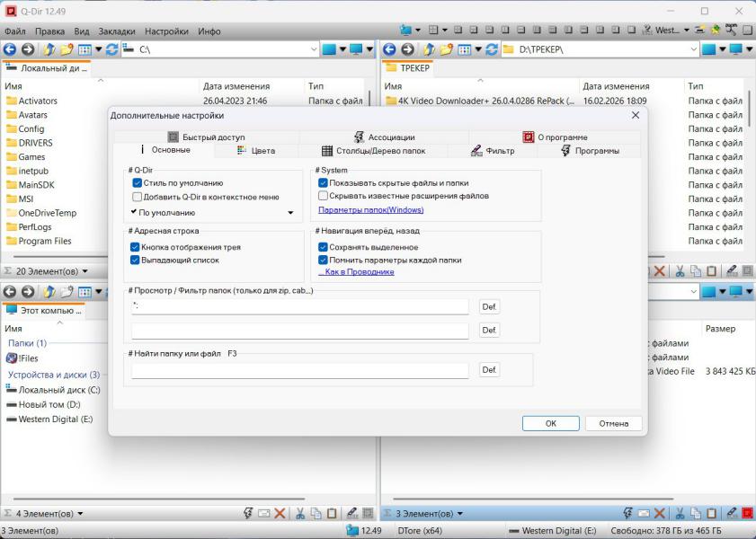Click the red delete X in bottom-left pane status bar
The height and width of the screenshot is (539, 756).
(x=280, y=513)
